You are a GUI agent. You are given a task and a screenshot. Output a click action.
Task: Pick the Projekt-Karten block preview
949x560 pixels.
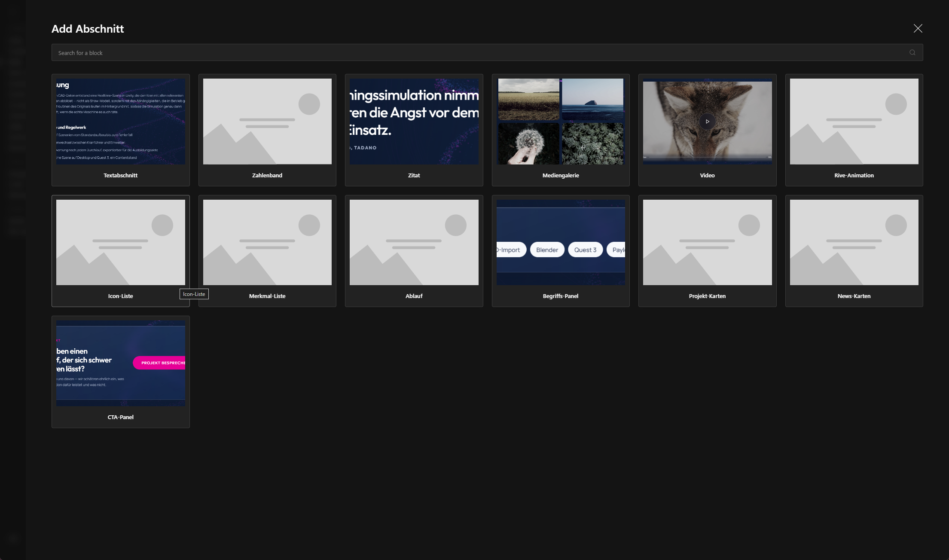(x=707, y=242)
